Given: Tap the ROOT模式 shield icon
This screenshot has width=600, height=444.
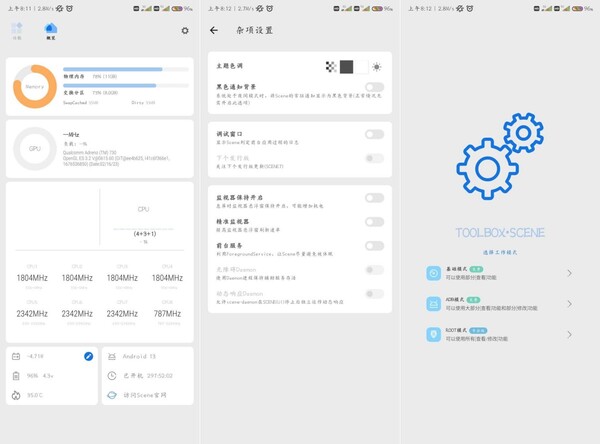Looking at the screenshot, I should [x=434, y=335].
